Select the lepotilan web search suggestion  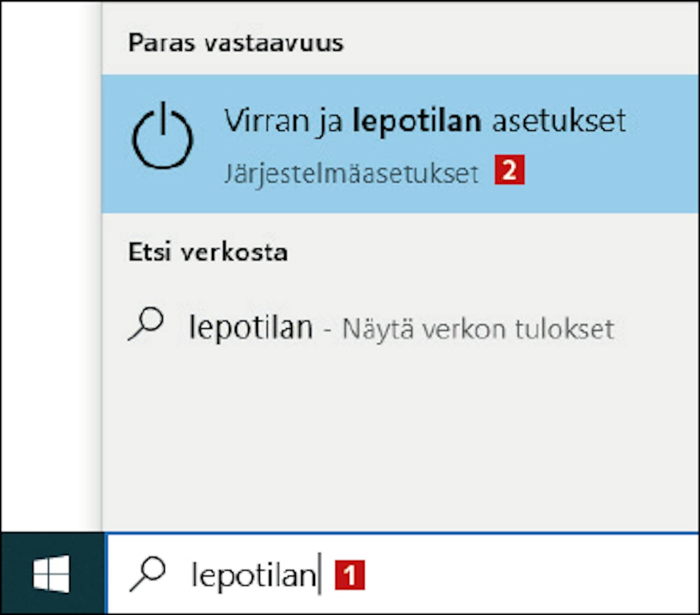coord(400,327)
